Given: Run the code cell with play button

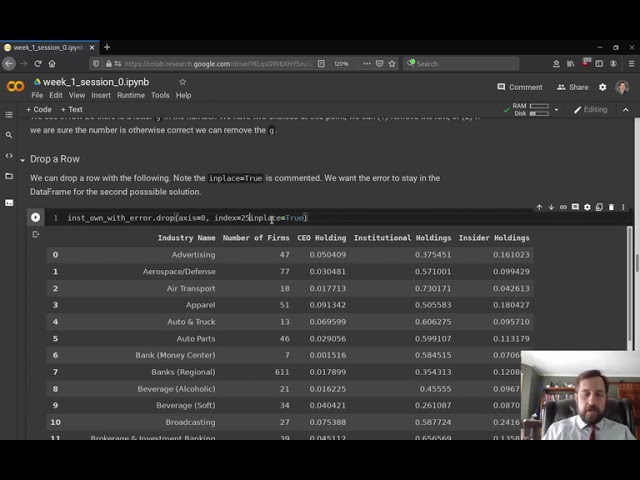Looking at the screenshot, I should pos(36,218).
